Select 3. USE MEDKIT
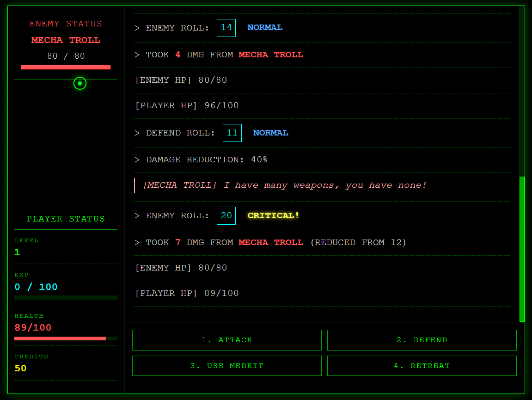Viewport: 532px width, 400px height. pos(226,366)
